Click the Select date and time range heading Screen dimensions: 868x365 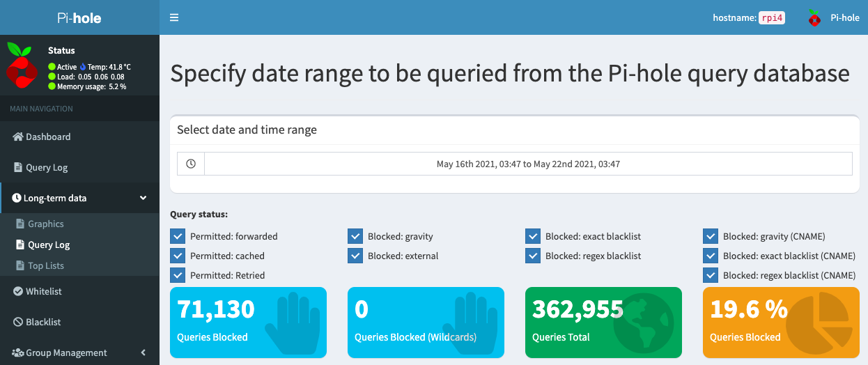[247, 130]
